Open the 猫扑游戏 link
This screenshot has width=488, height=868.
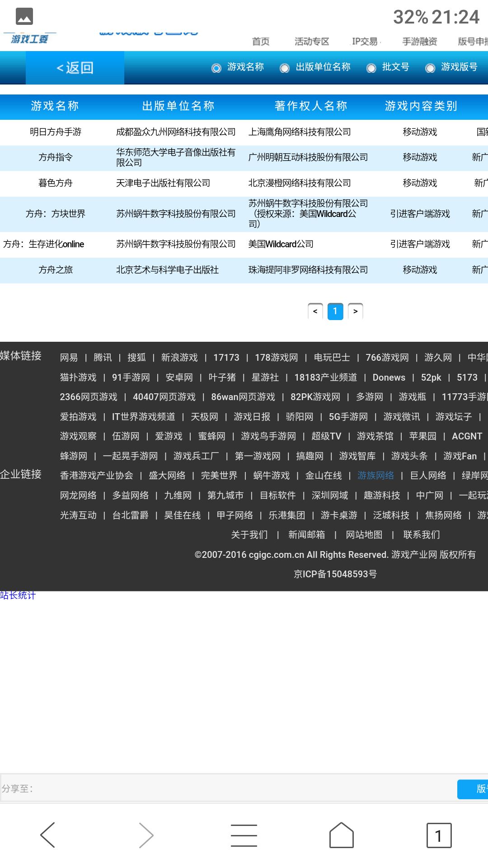point(78,377)
